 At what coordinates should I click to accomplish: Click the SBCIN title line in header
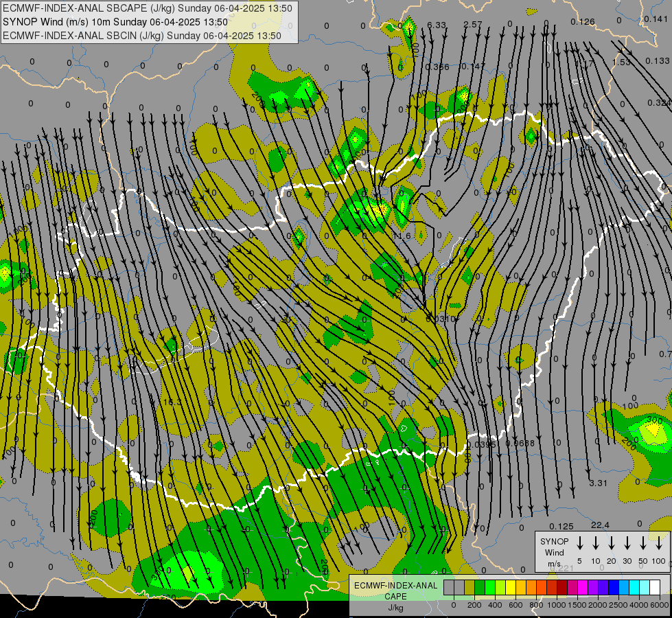(x=142, y=36)
